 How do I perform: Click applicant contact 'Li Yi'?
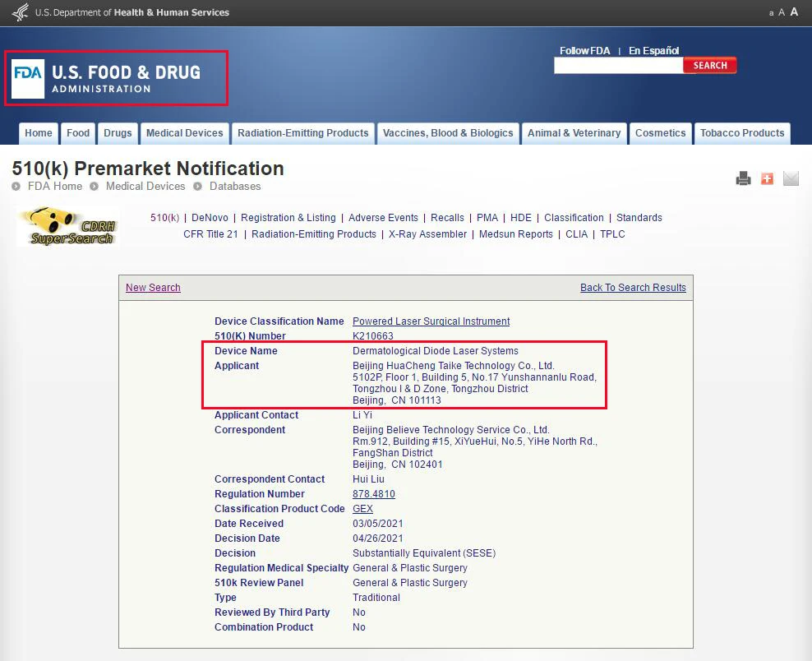click(362, 415)
